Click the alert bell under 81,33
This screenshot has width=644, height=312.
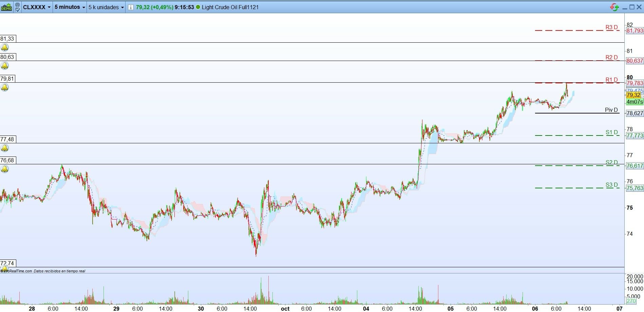point(5,47)
